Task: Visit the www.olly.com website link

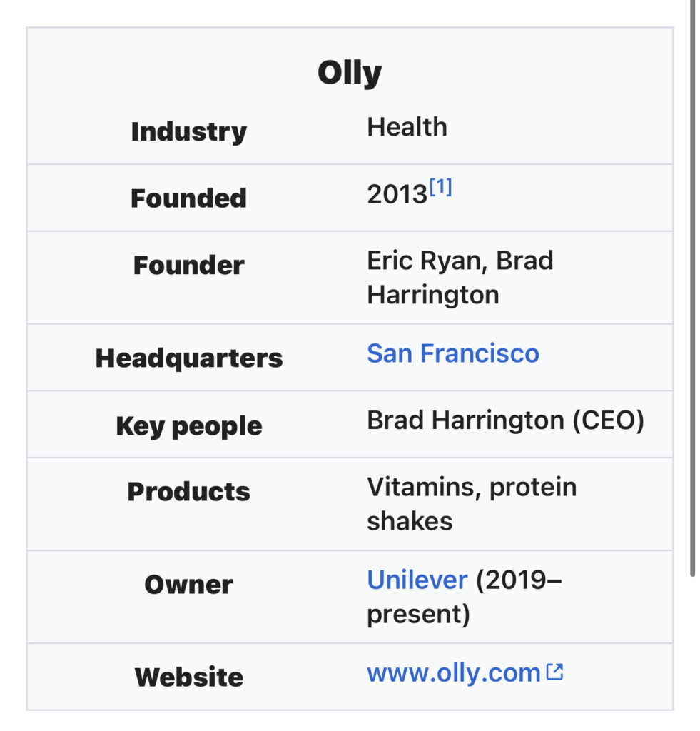Action: pyautogui.click(x=452, y=672)
